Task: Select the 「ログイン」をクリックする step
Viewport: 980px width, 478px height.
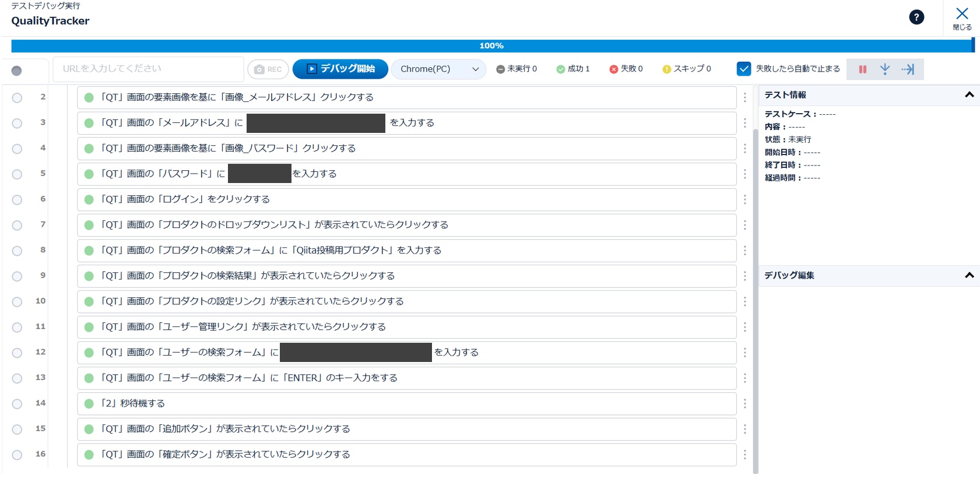Action: tap(407, 199)
